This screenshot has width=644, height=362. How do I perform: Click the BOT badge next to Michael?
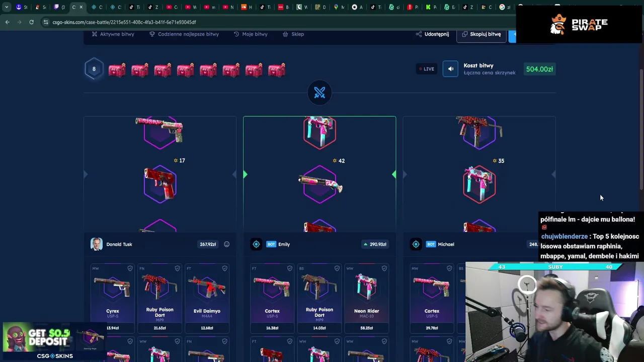coord(431,244)
